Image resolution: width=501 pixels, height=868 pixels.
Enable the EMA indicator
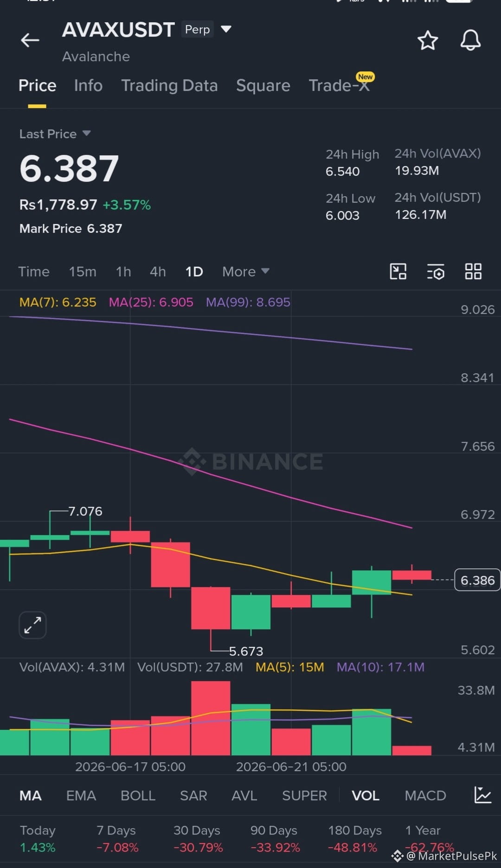coord(81,796)
